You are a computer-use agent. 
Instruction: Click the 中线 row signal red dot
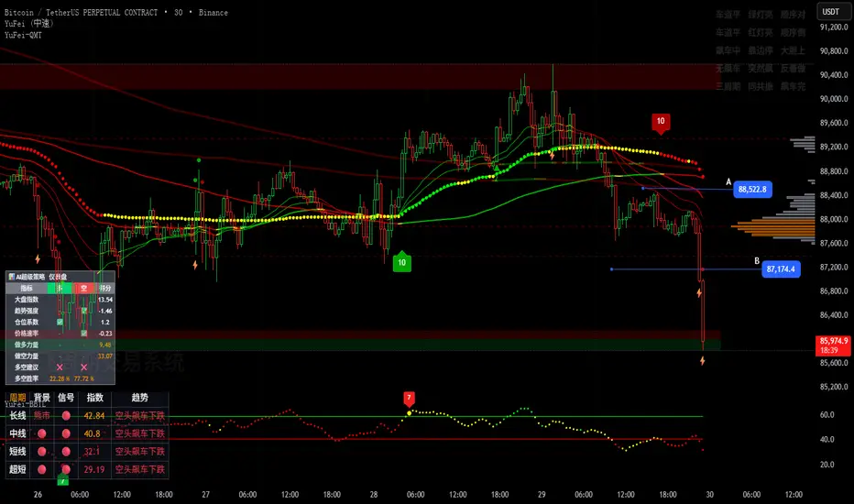(66, 433)
